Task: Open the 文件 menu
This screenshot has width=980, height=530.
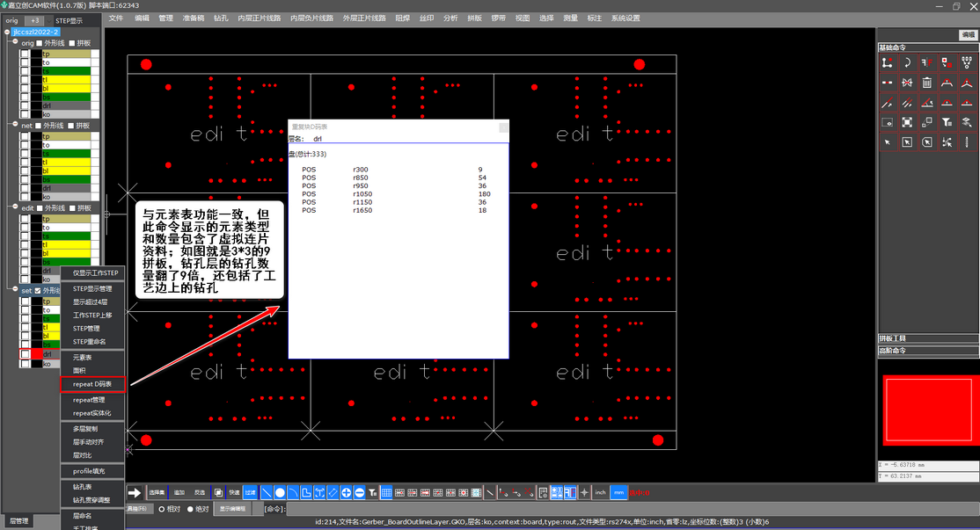Action: (x=116, y=18)
